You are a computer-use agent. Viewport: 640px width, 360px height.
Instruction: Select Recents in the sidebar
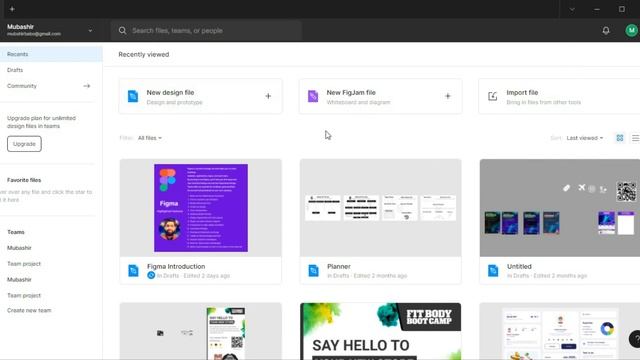coord(51,54)
